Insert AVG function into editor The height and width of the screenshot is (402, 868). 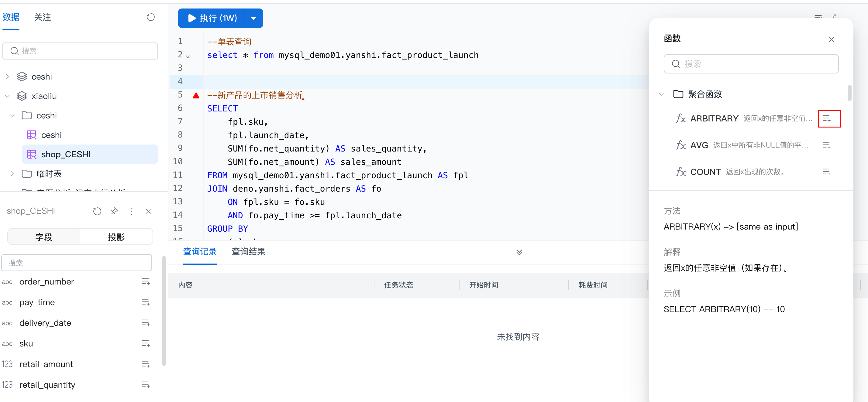coord(827,145)
